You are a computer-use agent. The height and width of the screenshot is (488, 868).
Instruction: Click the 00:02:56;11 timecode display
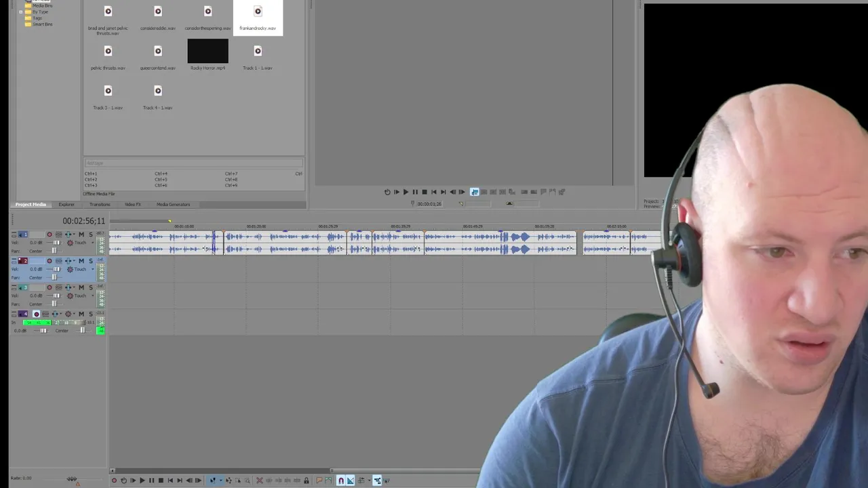pos(84,221)
